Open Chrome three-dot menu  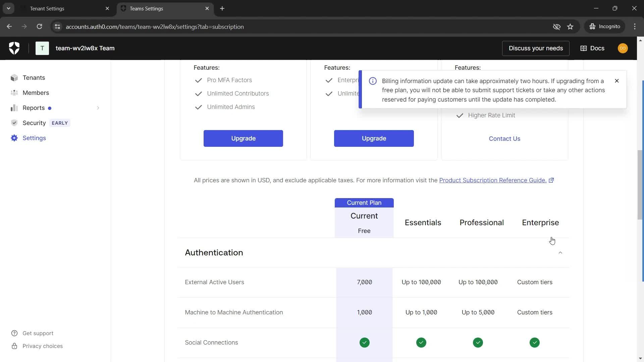635,26
